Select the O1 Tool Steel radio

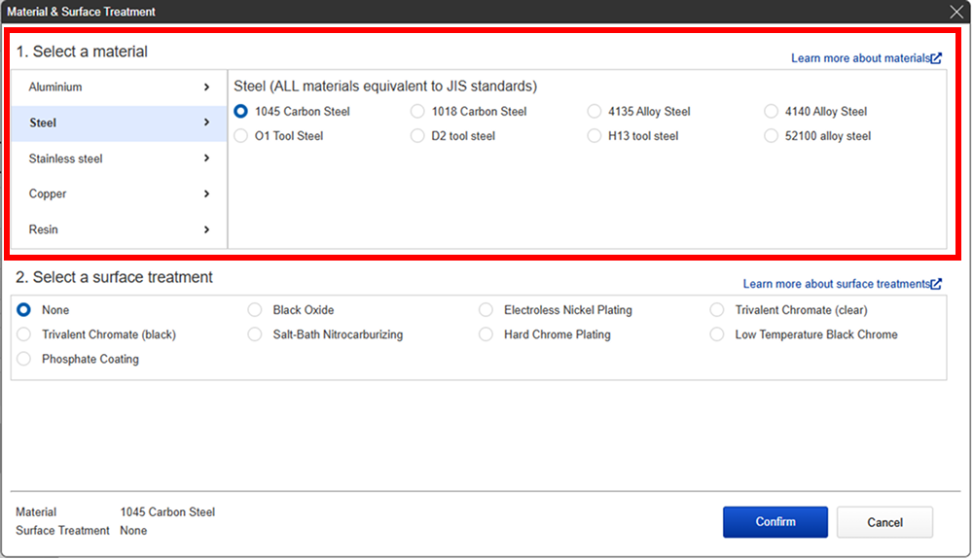[x=240, y=136]
